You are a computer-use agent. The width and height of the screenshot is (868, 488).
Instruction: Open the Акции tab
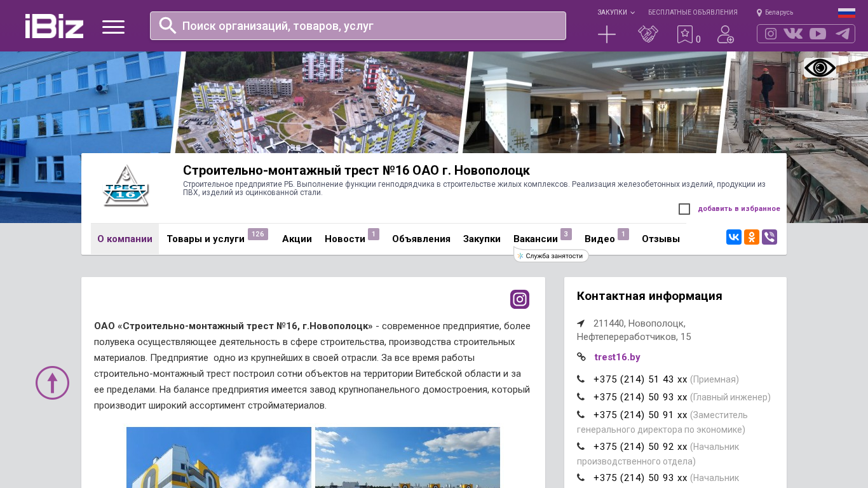click(x=297, y=239)
